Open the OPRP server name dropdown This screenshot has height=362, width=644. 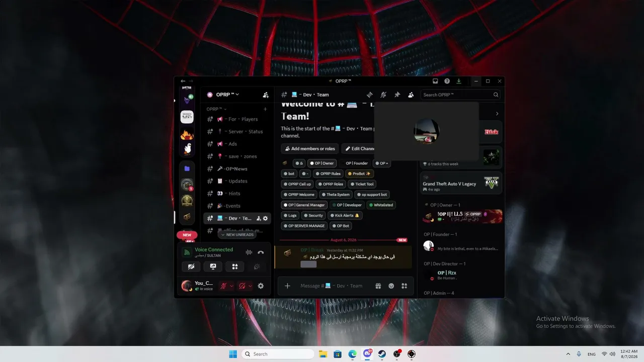coord(227,95)
